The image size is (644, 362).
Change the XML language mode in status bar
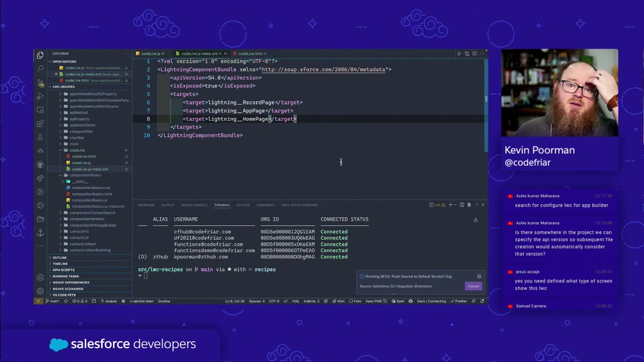coord(296,301)
